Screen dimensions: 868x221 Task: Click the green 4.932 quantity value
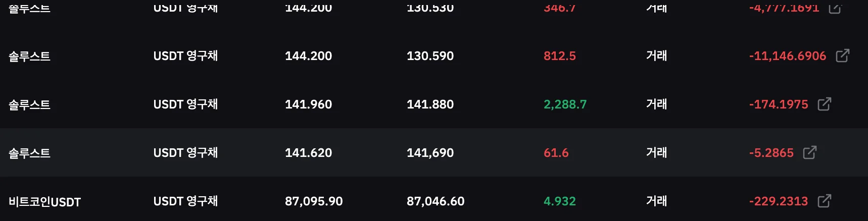point(559,201)
